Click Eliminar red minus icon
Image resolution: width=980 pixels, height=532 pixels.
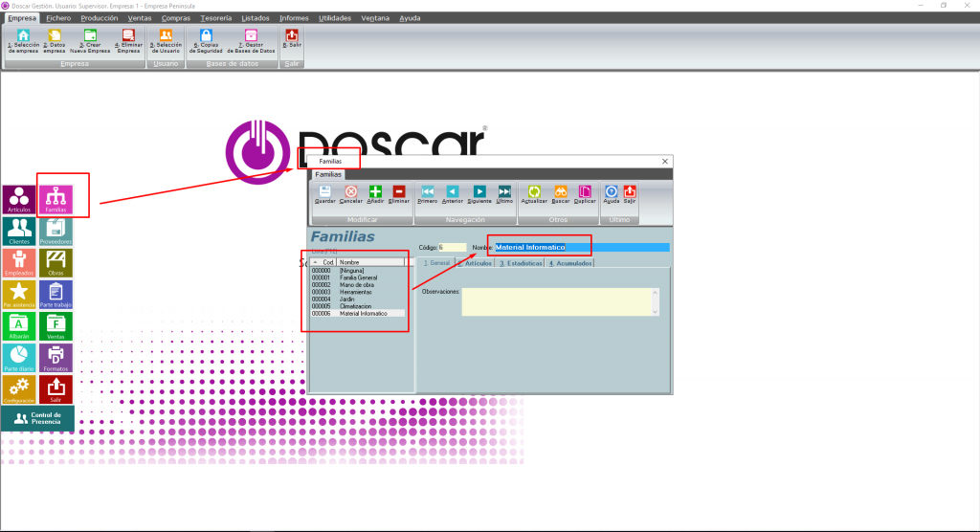pyautogui.click(x=399, y=194)
